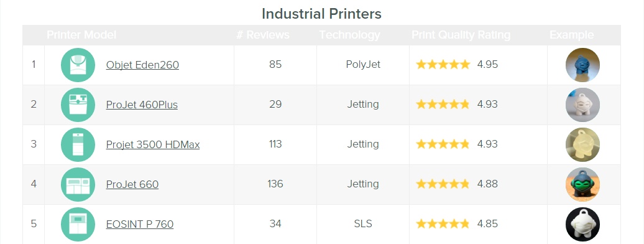Screen dimensions: 644x244
Task: View the translucent Projet 3500 HDMax example
Action: (x=582, y=144)
